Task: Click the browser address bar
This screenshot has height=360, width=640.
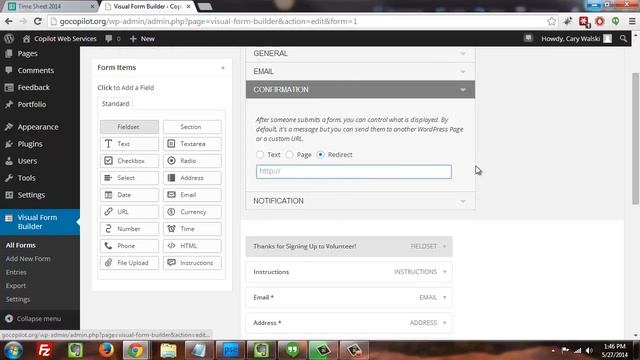Action: click(302, 21)
